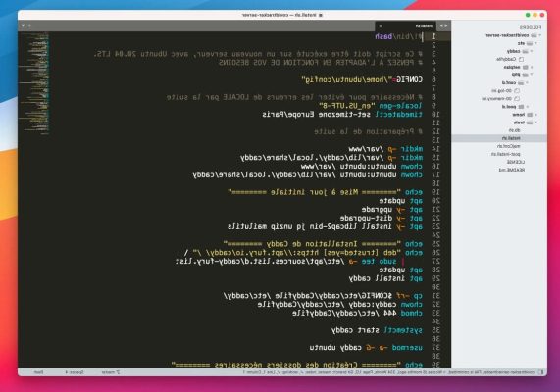Image resolution: width=560 pixels, height=392 pixels.
Task: Collapse the caddy folder arrow
Action: click(532, 51)
